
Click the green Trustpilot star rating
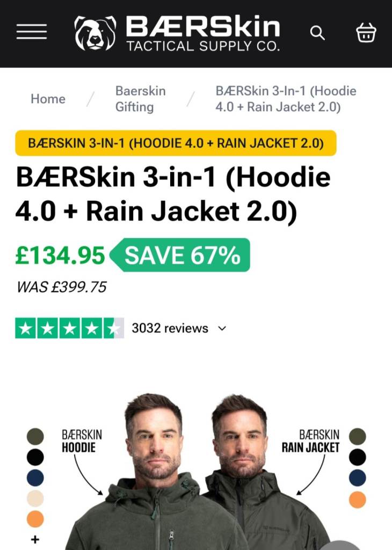coord(69,328)
